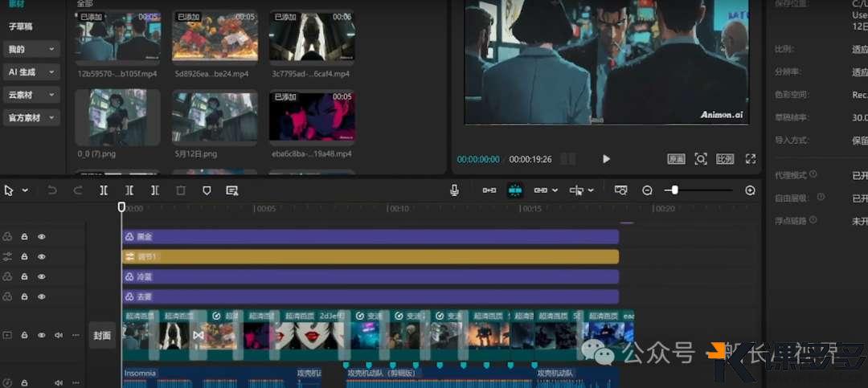The height and width of the screenshot is (388, 868).
Task: Play the preview video
Action: coord(606,159)
